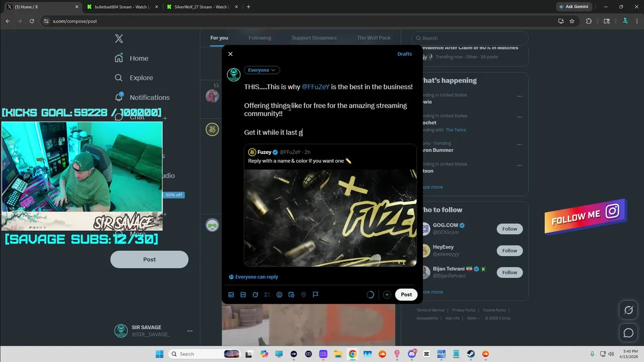Open Windows Start menu
Screen dimensions: 644x362
[159, 354]
